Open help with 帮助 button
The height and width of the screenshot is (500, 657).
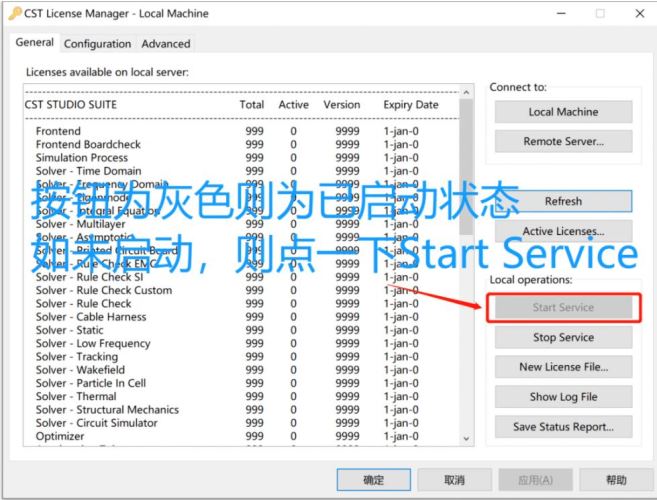(x=616, y=480)
